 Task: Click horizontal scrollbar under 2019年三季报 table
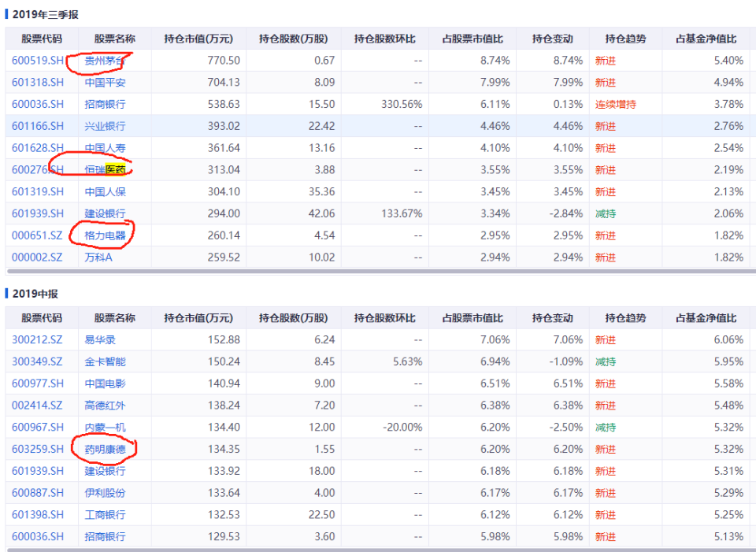381,272
